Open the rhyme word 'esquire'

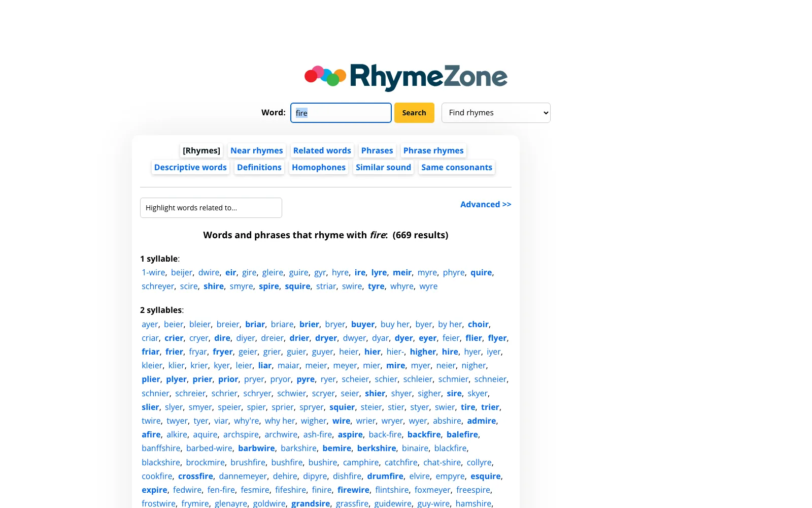pyautogui.click(x=486, y=476)
